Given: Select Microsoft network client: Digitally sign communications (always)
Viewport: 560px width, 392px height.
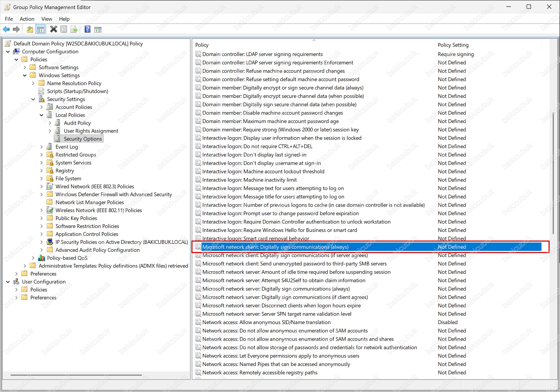Looking at the screenshot, I should pyautogui.click(x=368, y=247).
